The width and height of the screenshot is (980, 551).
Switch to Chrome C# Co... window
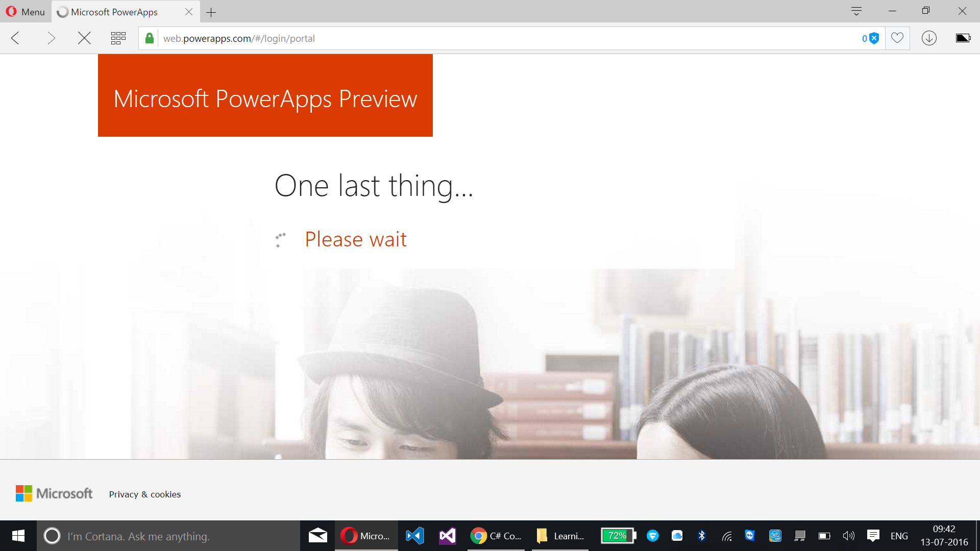click(x=497, y=536)
